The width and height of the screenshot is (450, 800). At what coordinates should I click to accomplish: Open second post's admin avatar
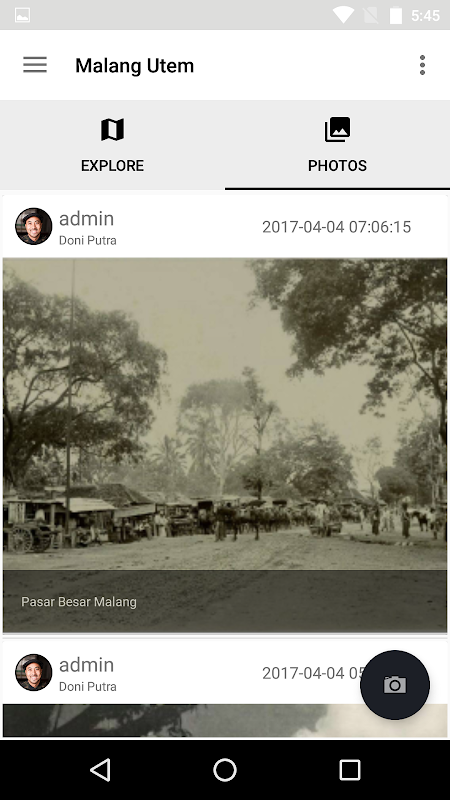tap(34, 672)
